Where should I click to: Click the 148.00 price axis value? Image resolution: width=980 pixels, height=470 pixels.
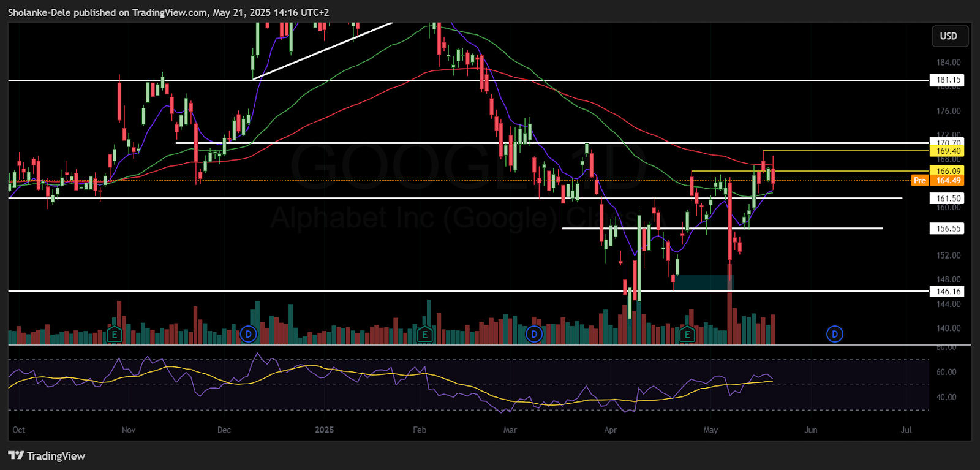pos(948,279)
